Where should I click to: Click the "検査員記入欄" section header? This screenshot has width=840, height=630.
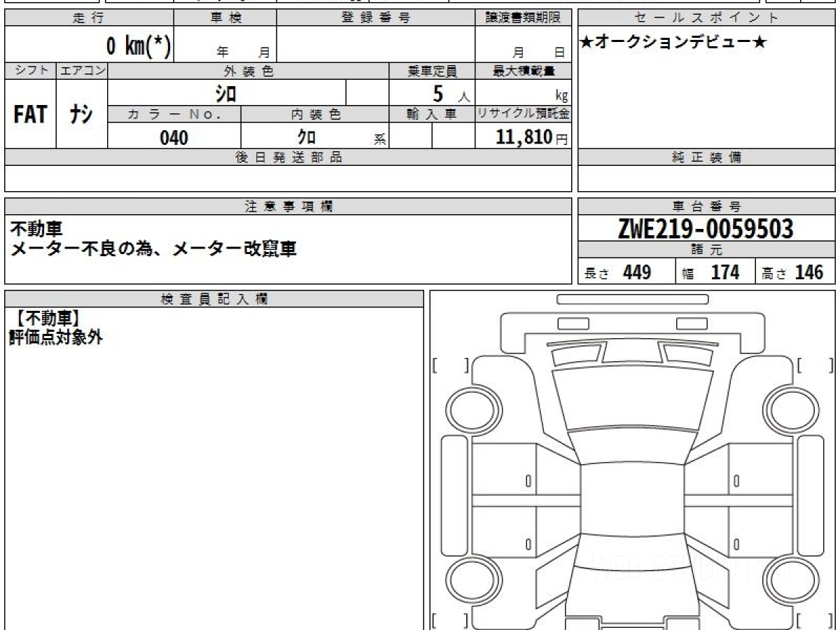point(214,298)
